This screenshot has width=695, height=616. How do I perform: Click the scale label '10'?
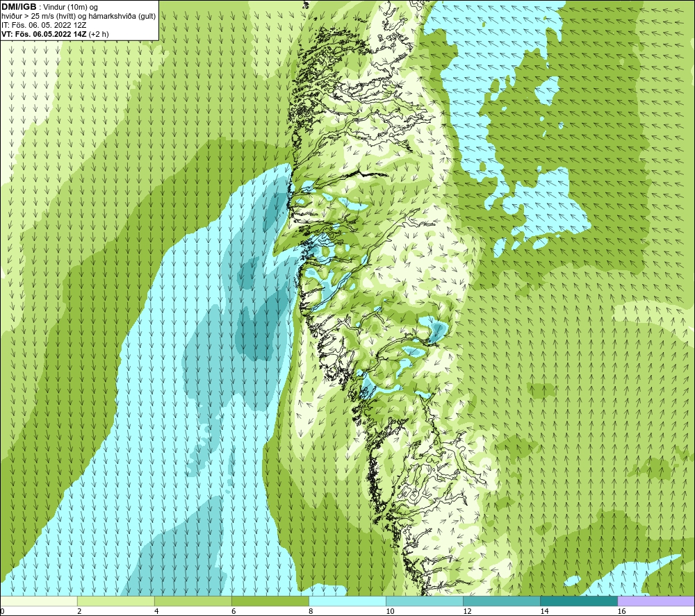(390, 612)
